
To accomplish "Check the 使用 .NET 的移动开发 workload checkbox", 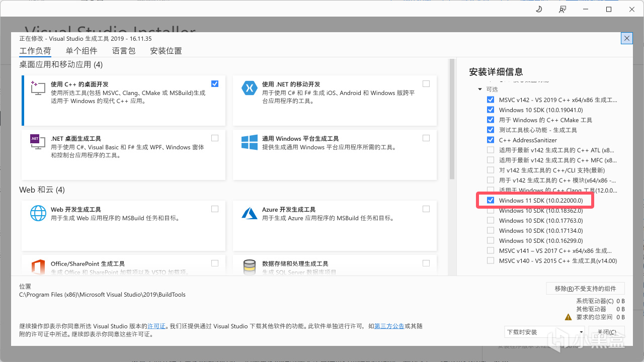I will coord(426,84).
